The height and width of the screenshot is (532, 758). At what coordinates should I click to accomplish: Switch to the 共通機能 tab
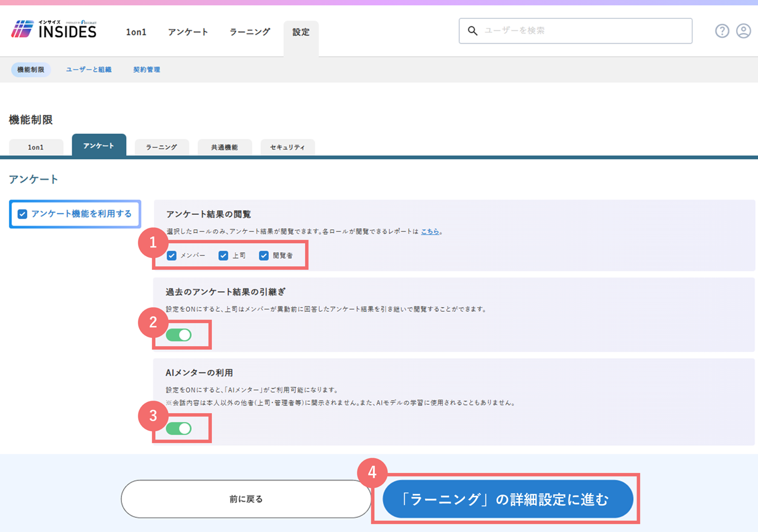224,147
